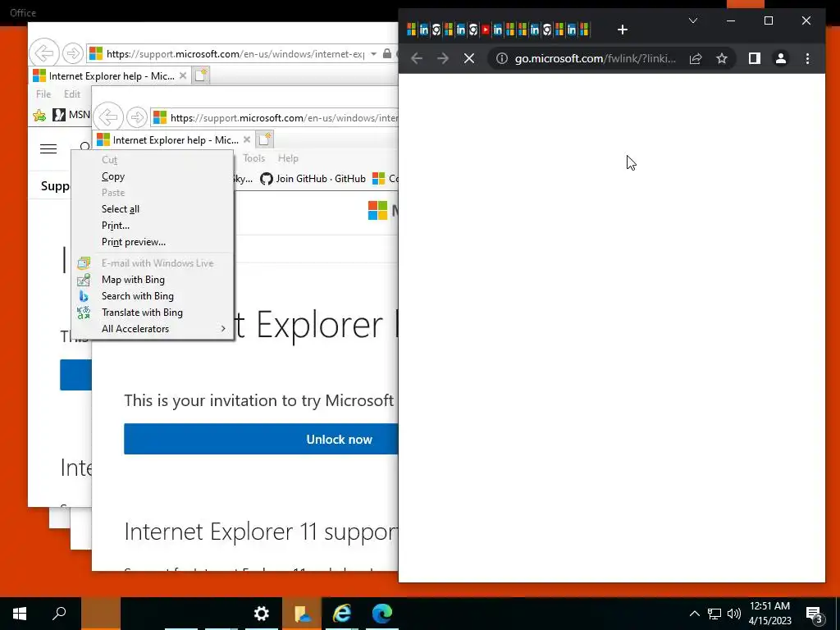Open the Chrome three-dot menu
The height and width of the screenshot is (630, 840).
click(807, 58)
